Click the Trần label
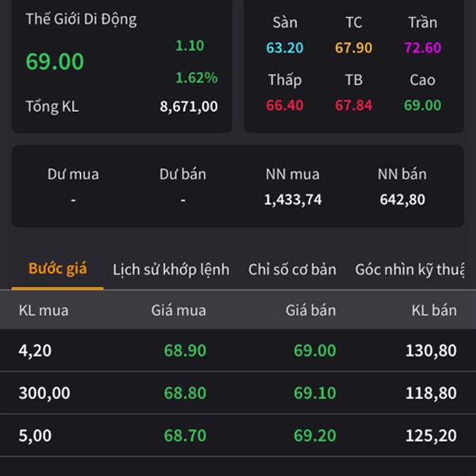The image size is (476, 476). [423, 22]
